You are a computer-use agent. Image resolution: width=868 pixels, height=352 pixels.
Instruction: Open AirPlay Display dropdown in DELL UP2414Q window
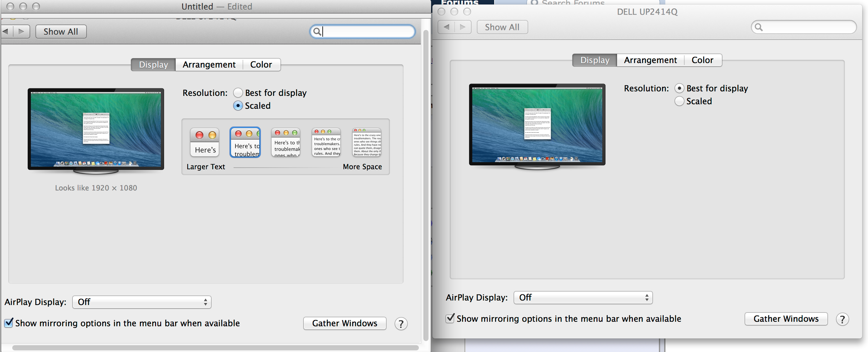point(583,298)
